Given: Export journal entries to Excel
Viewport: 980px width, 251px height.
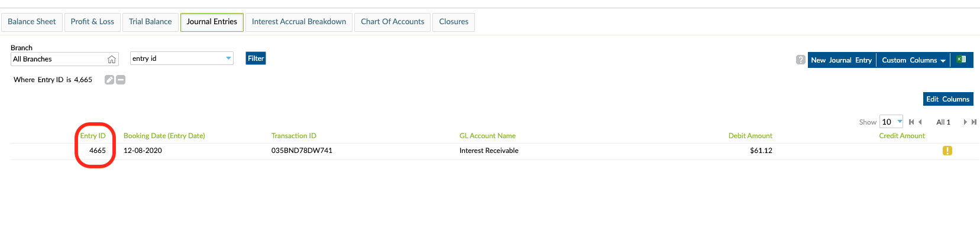Looking at the screenshot, I should [962, 60].
